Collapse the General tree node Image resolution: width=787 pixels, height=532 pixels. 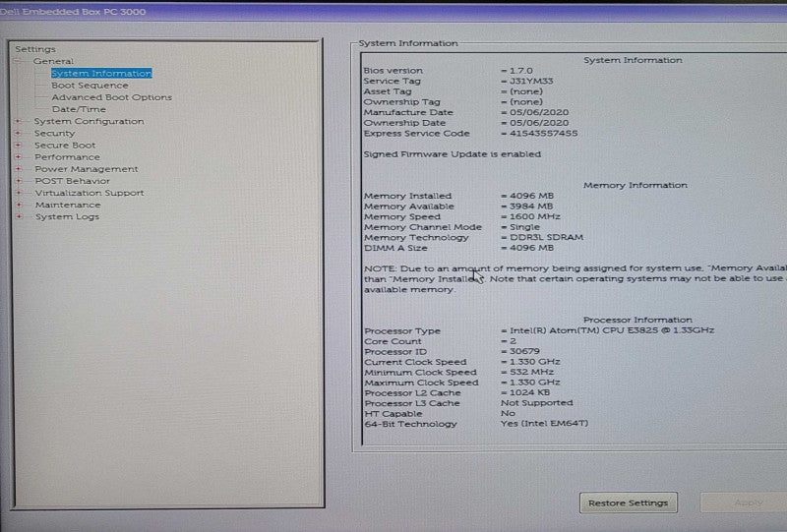point(19,61)
